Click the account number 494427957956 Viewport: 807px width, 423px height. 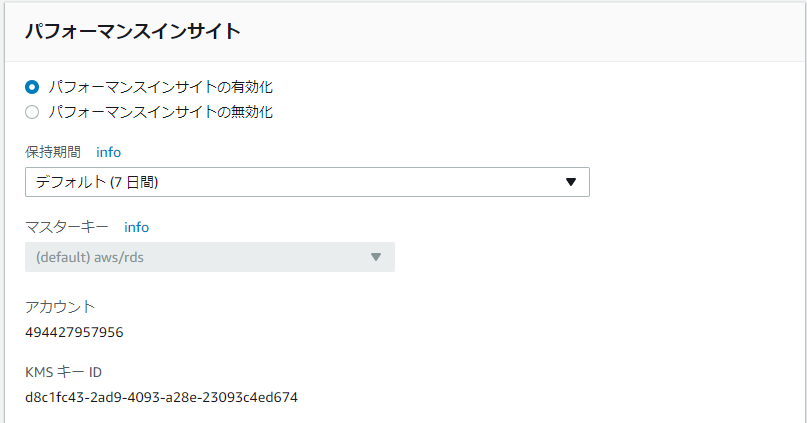click(x=74, y=332)
